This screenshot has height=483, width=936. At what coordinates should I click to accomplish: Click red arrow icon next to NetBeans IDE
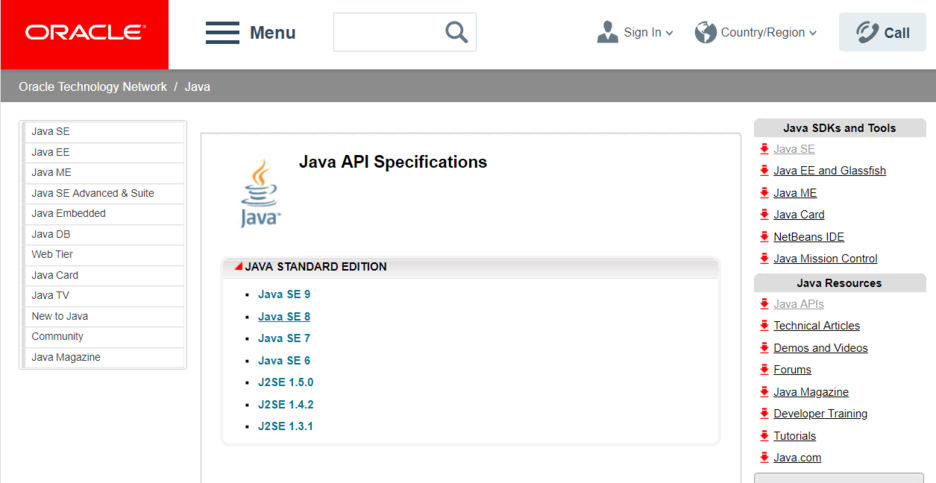(764, 236)
